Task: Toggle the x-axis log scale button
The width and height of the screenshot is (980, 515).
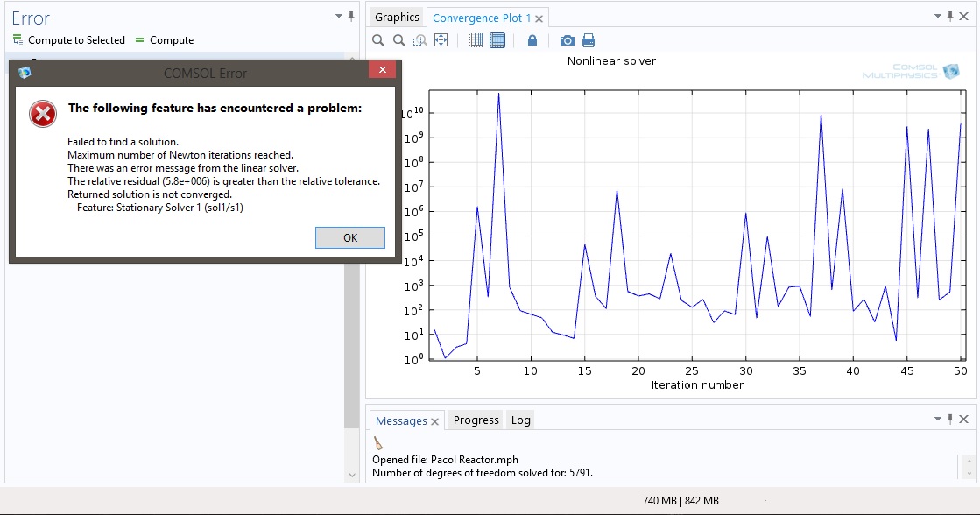Action: click(x=476, y=40)
